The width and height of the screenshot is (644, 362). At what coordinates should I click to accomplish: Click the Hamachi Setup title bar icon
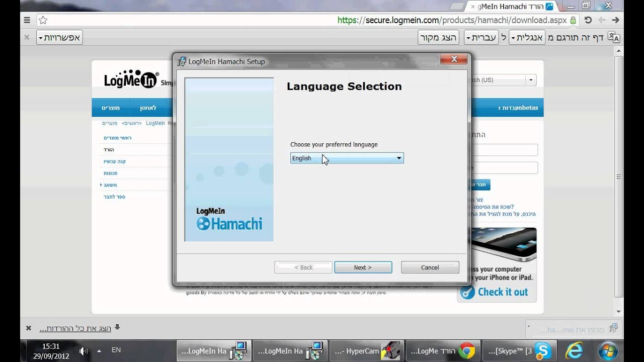coord(182,61)
